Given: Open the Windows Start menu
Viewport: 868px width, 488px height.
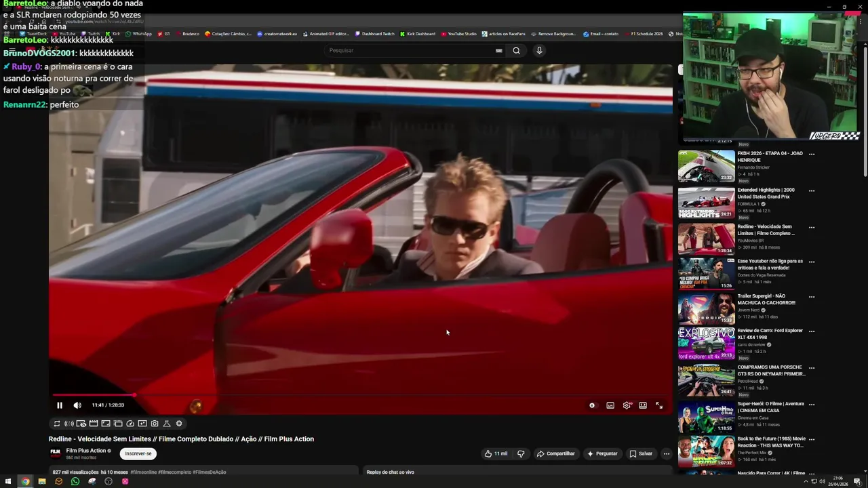Looking at the screenshot, I should point(8,481).
